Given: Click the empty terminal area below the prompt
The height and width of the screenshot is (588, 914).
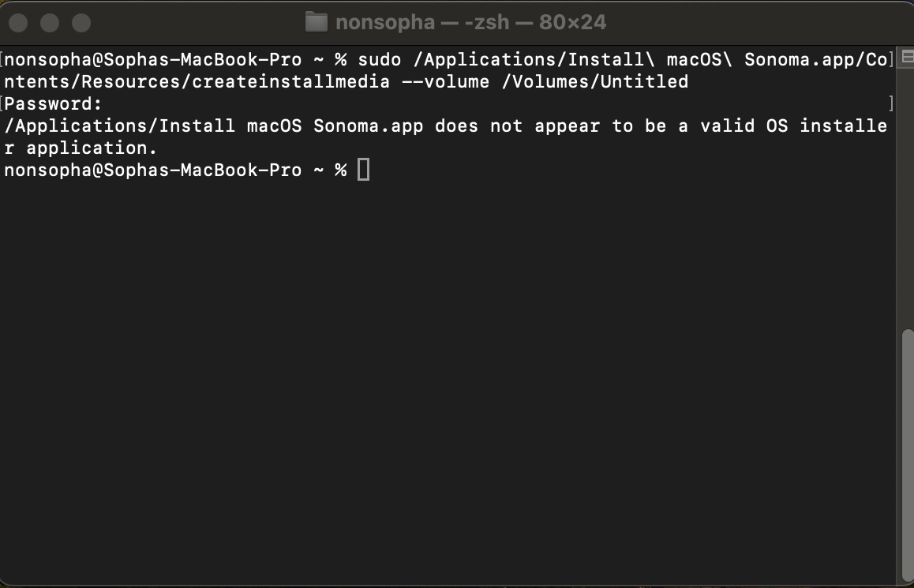Looking at the screenshot, I should (x=448, y=379).
